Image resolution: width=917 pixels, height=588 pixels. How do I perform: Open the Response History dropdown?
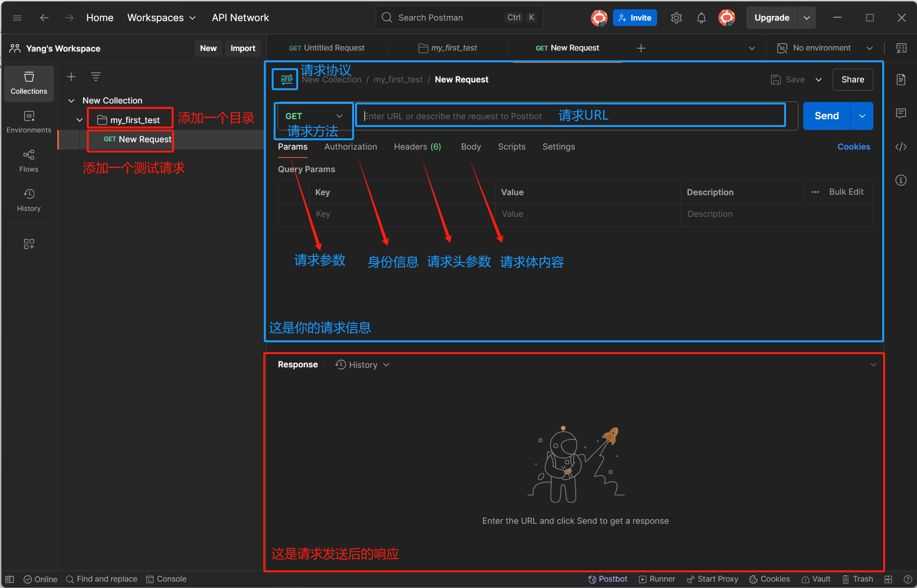tap(362, 365)
